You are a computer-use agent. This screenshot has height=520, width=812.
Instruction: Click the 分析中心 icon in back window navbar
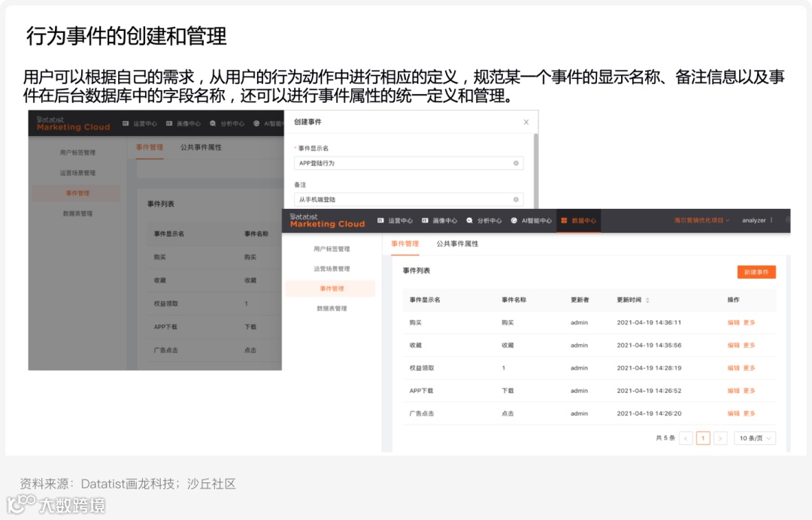tap(213, 124)
